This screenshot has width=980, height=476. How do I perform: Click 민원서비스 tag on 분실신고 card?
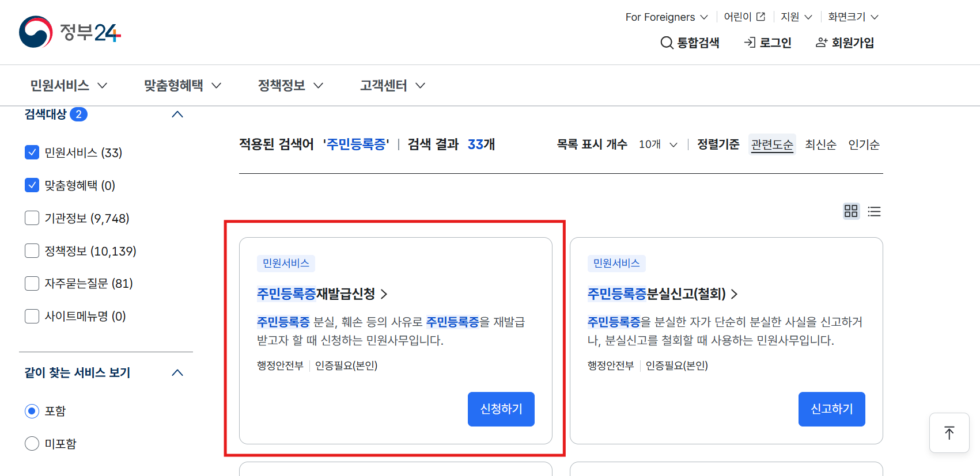click(616, 263)
